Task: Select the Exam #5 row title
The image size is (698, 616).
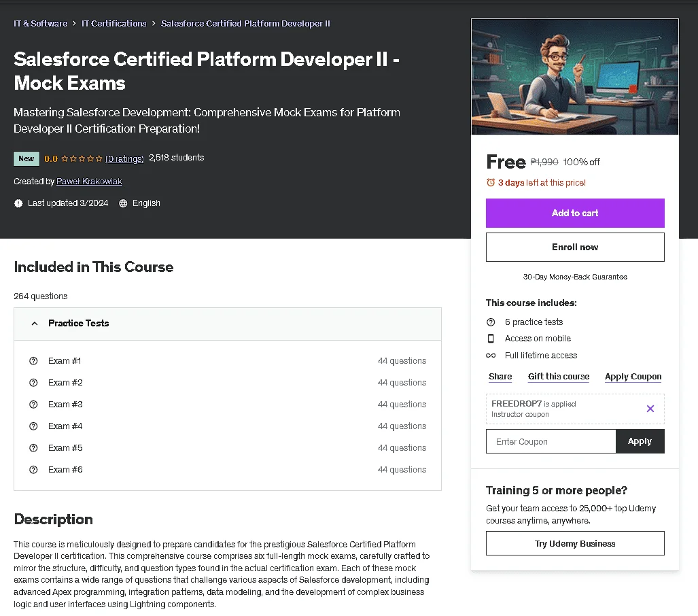Action: point(65,447)
